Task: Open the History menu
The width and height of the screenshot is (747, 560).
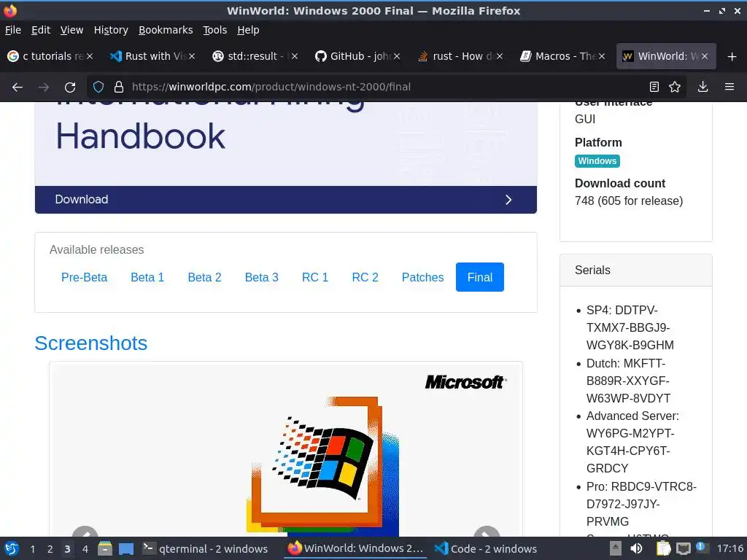Action: [111, 30]
